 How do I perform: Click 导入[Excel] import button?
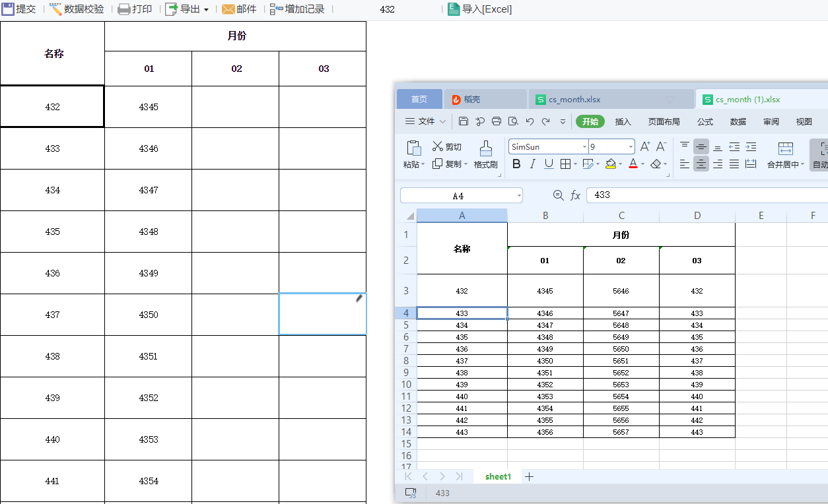[x=479, y=9]
